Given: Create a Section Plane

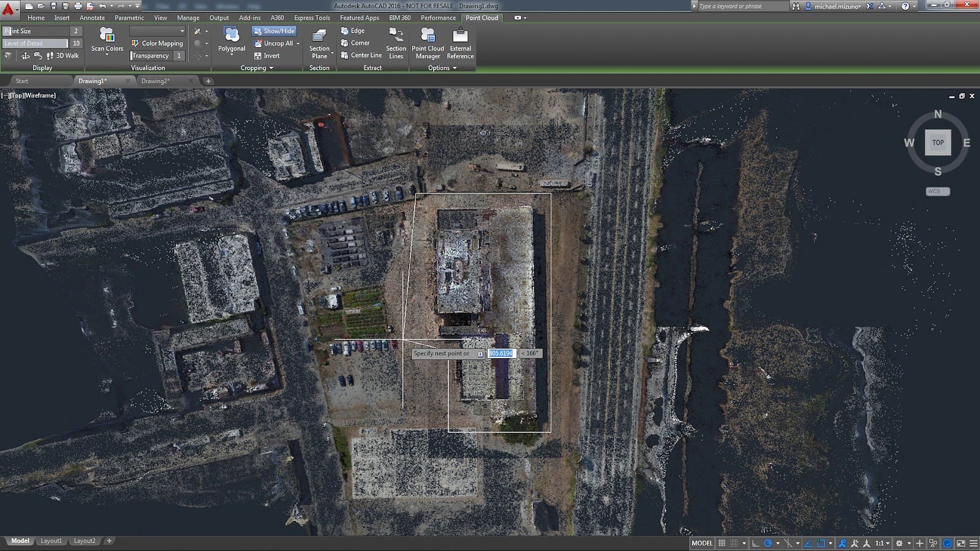Looking at the screenshot, I should pos(319,43).
